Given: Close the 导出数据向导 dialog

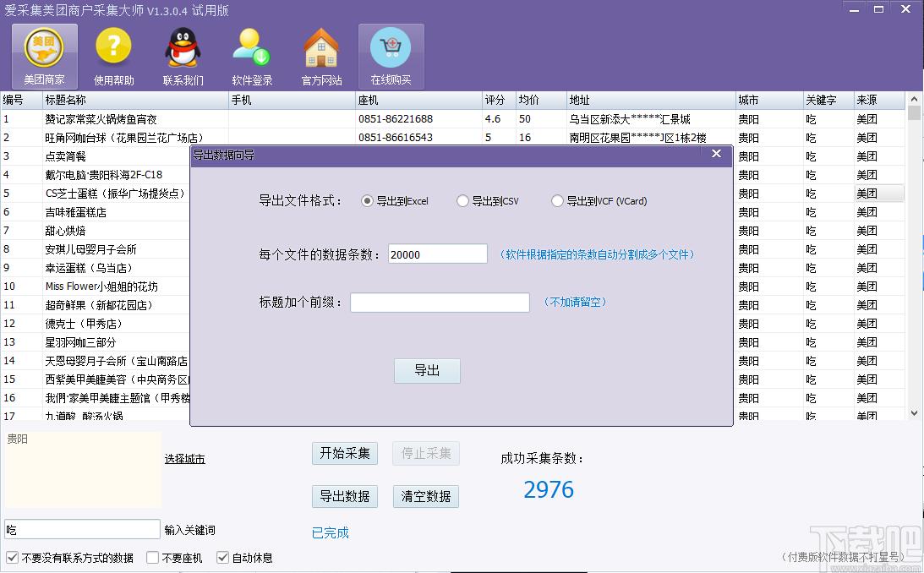Looking at the screenshot, I should (x=717, y=154).
